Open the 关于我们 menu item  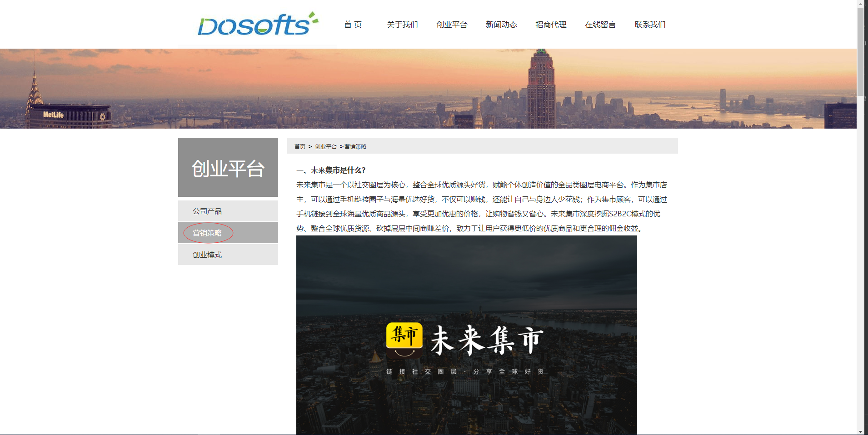pyautogui.click(x=402, y=25)
